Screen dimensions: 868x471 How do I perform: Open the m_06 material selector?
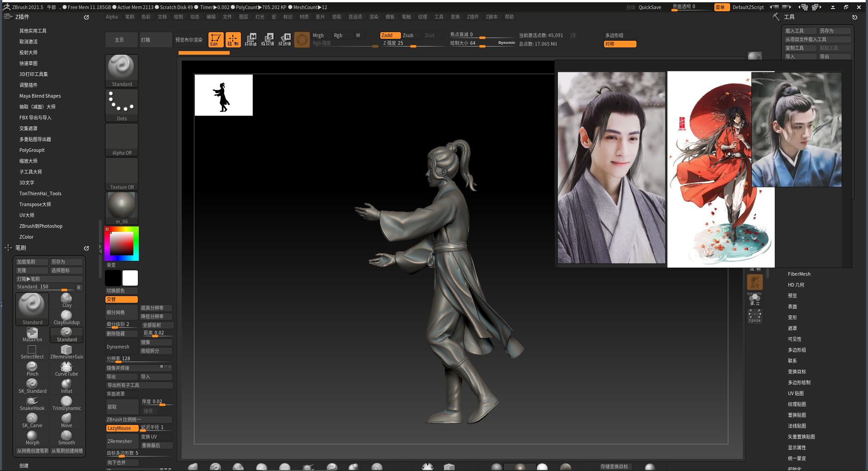[122, 208]
